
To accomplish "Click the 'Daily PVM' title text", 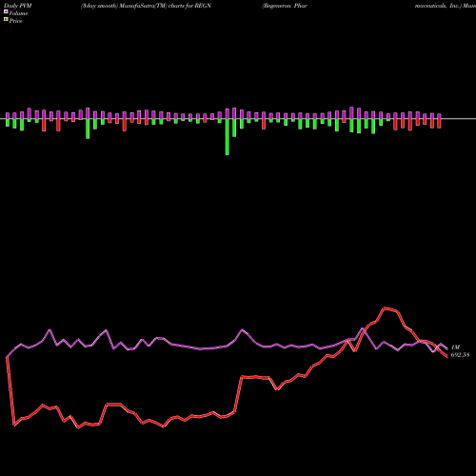I will pos(18,6).
